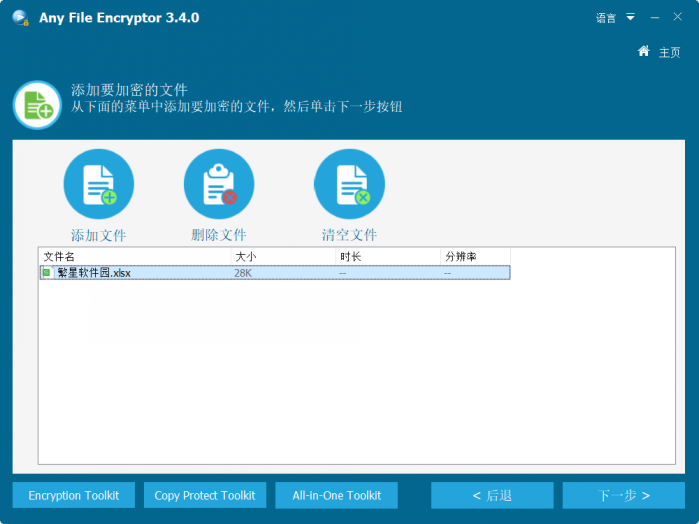Minimize the Any File Encryptor window
The width and height of the screenshot is (699, 524).
tap(654, 17)
